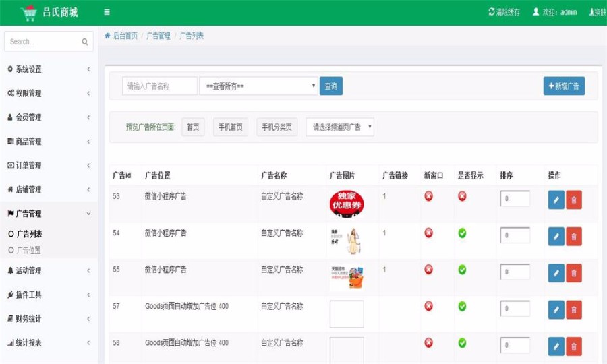607x364 pixels.
Task: Expand the 会员管理 sidebar chevron
Action: coord(88,117)
